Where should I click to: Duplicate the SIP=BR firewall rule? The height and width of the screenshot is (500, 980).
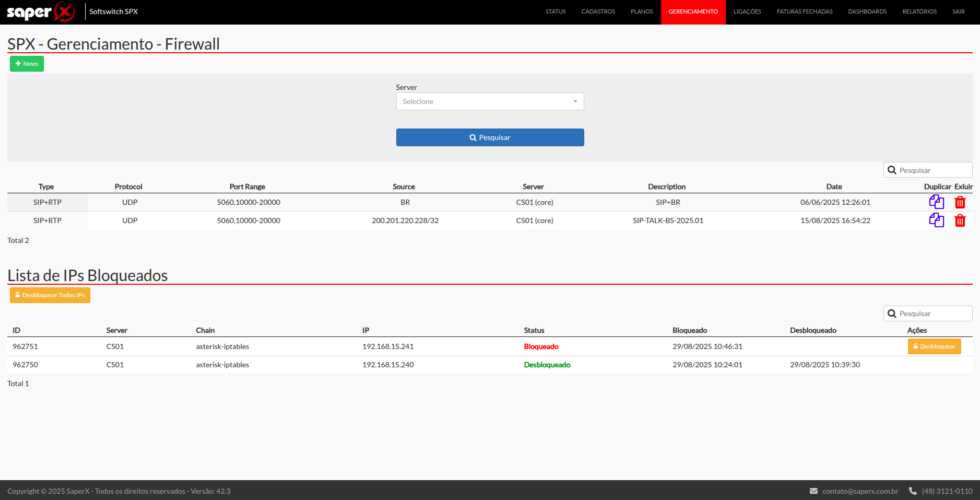coord(936,202)
